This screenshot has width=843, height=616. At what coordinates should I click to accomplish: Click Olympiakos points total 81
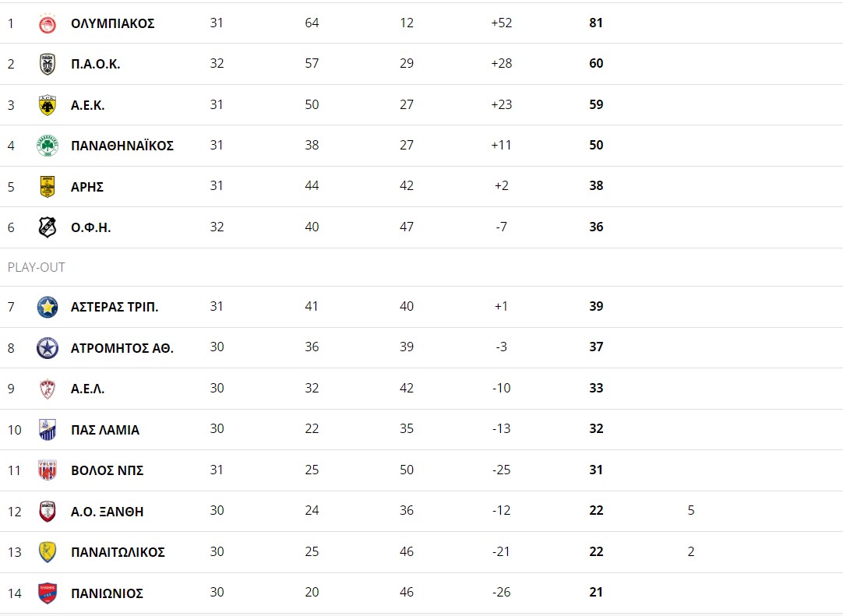(596, 23)
